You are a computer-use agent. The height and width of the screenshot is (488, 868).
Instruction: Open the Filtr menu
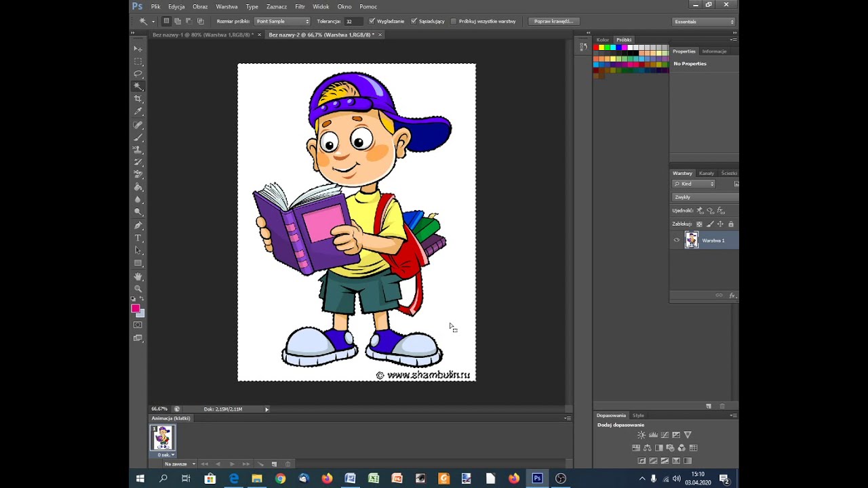coord(300,7)
